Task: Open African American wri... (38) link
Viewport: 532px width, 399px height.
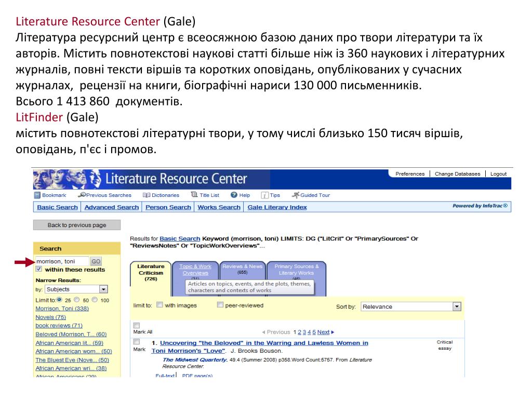Action: tap(71, 368)
